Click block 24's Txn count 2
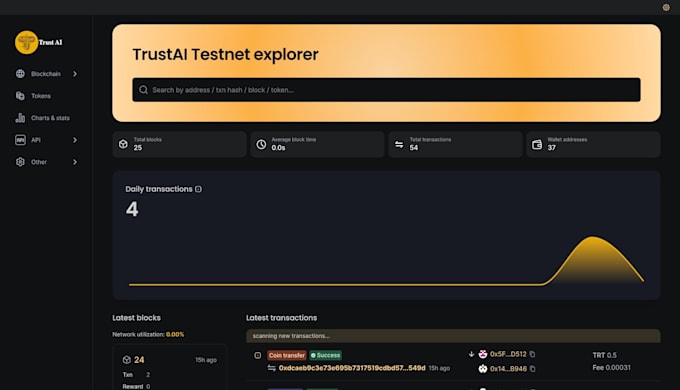This screenshot has width=680, height=390. pyautogui.click(x=148, y=374)
